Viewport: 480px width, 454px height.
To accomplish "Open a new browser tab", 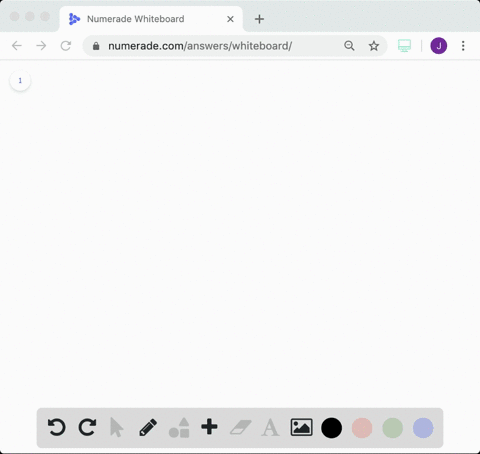I will click(x=259, y=19).
